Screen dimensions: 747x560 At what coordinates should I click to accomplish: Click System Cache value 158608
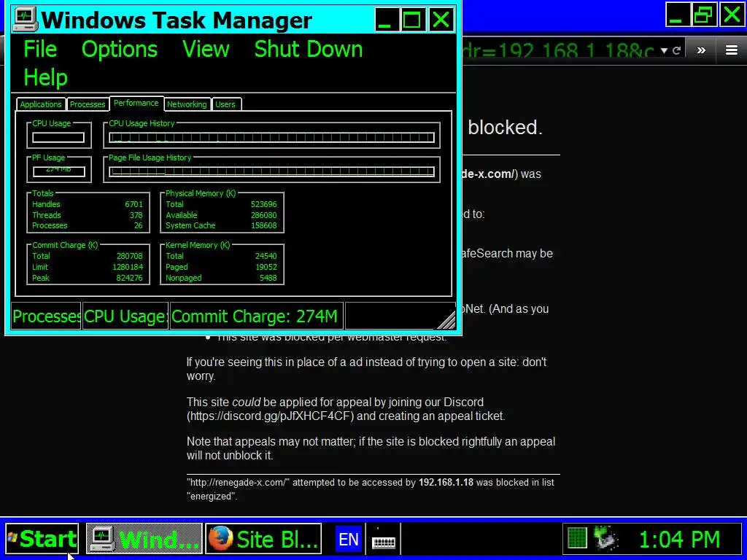click(x=264, y=226)
